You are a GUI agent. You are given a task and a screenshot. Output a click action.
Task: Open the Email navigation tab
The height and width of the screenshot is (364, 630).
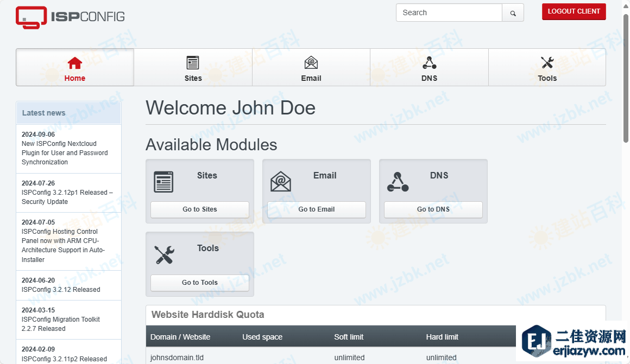pyautogui.click(x=311, y=68)
